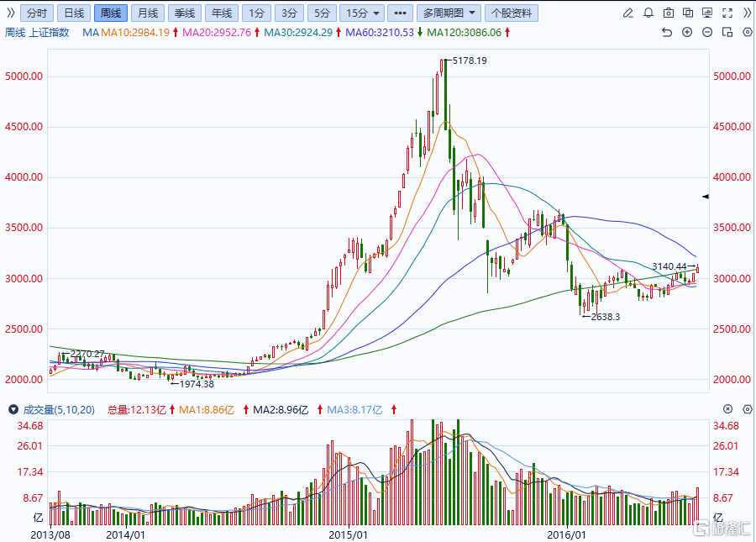Click the 2015/01 date axis label

click(348, 534)
